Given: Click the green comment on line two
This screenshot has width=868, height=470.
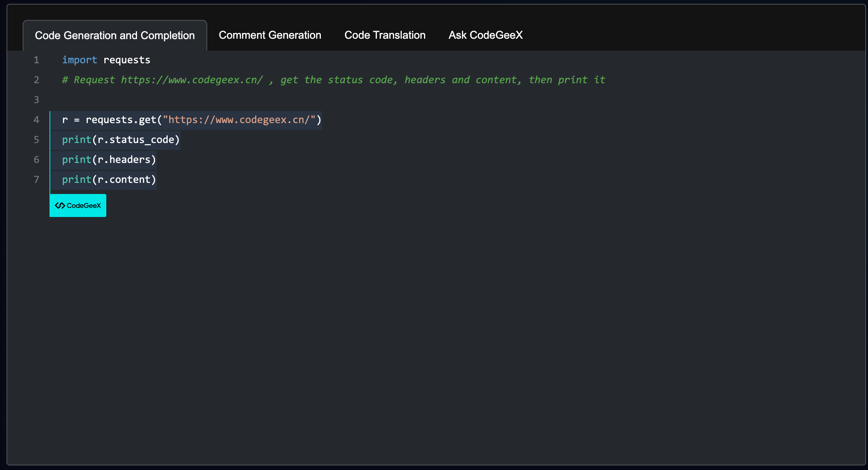Looking at the screenshot, I should click(333, 80).
